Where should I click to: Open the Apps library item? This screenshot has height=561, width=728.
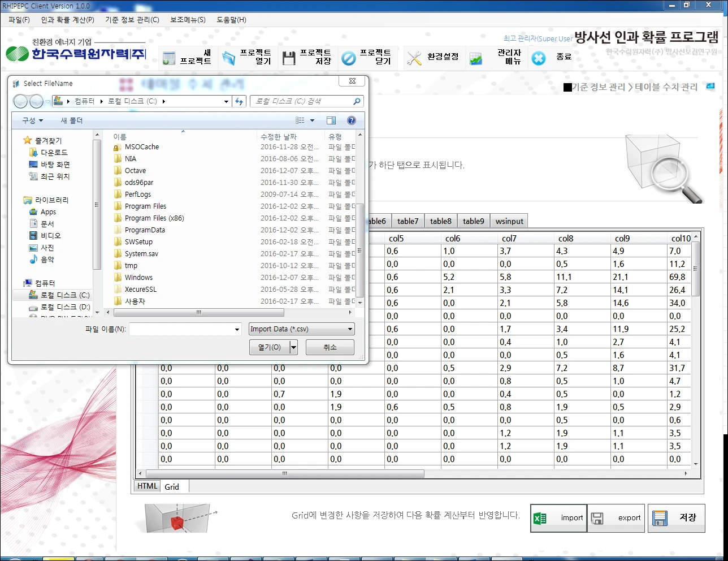(x=43, y=212)
